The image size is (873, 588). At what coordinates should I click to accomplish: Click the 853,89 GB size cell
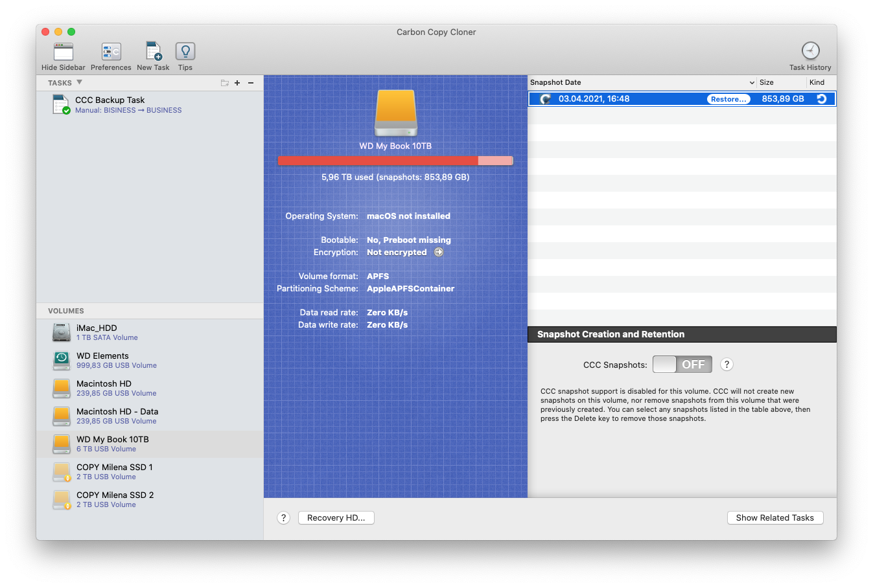pyautogui.click(x=783, y=99)
